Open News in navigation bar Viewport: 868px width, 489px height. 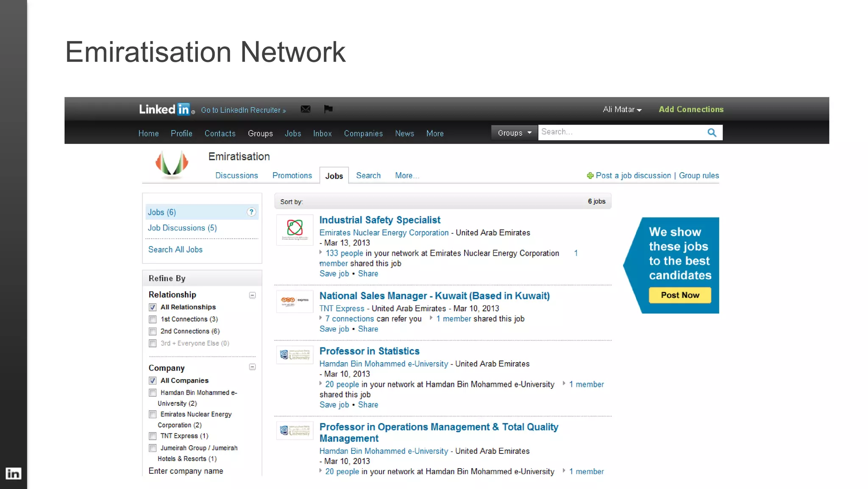tap(404, 133)
